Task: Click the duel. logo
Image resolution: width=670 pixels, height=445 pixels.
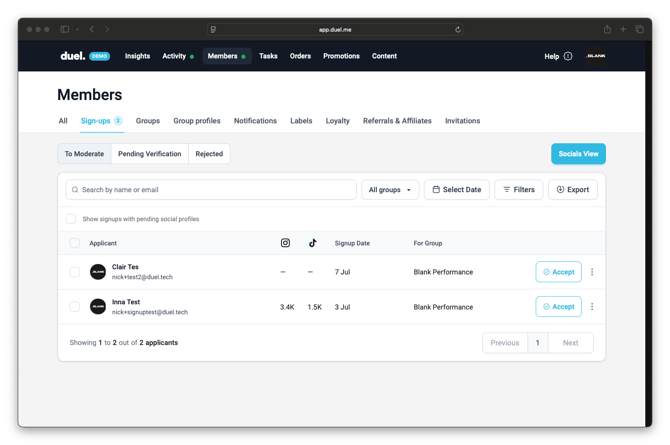Action: coord(73,56)
